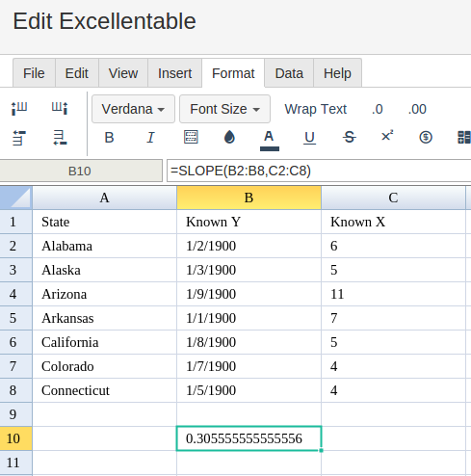Apply currency format with dollar icon
The image size is (471, 476).
pyautogui.click(x=426, y=137)
